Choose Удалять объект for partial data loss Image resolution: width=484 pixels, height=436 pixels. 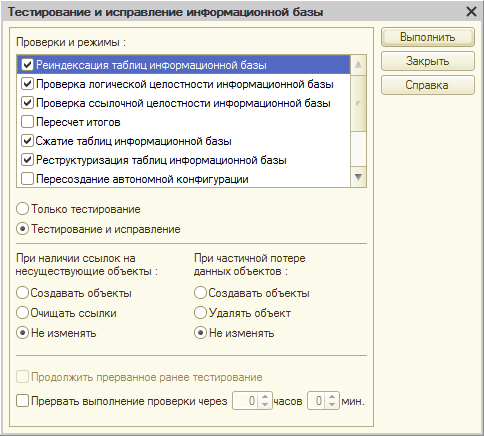(x=200, y=313)
